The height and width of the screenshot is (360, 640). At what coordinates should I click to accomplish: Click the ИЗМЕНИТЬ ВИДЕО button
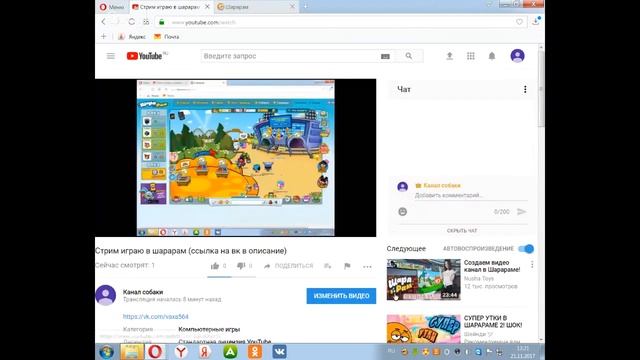(x=341, y=296)
